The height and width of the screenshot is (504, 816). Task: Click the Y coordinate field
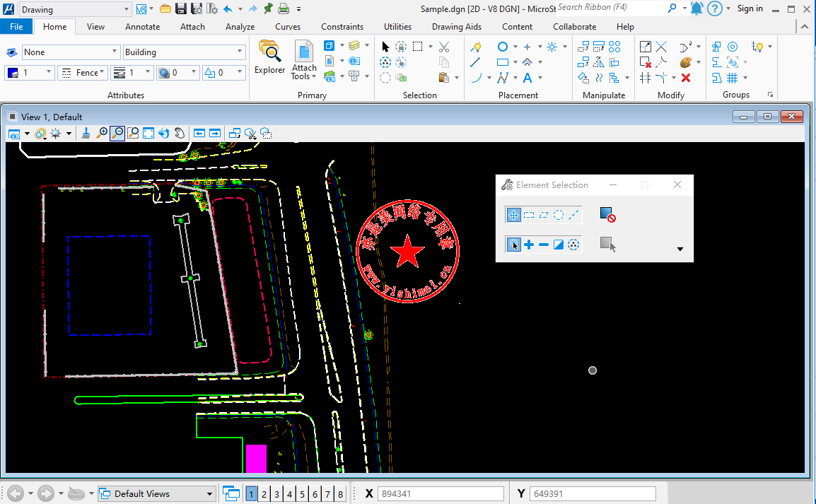tap(593, 493)
